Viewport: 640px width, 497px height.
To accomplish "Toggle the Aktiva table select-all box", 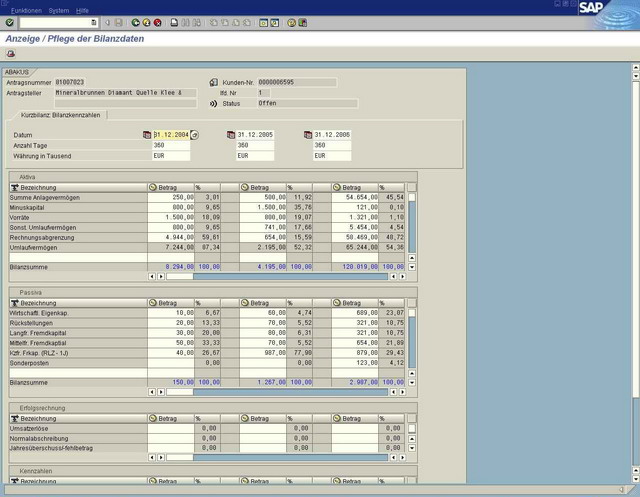I will [411, 187].
